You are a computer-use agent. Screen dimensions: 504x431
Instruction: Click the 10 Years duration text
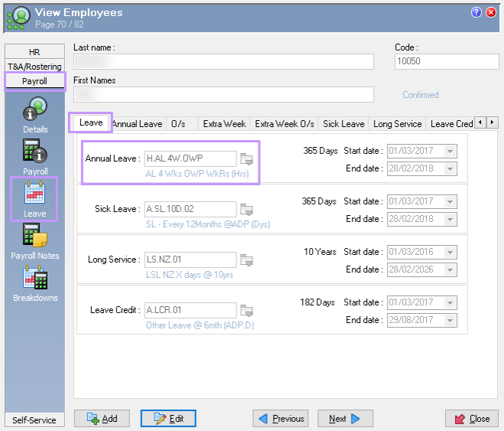[x=320, y=252]
